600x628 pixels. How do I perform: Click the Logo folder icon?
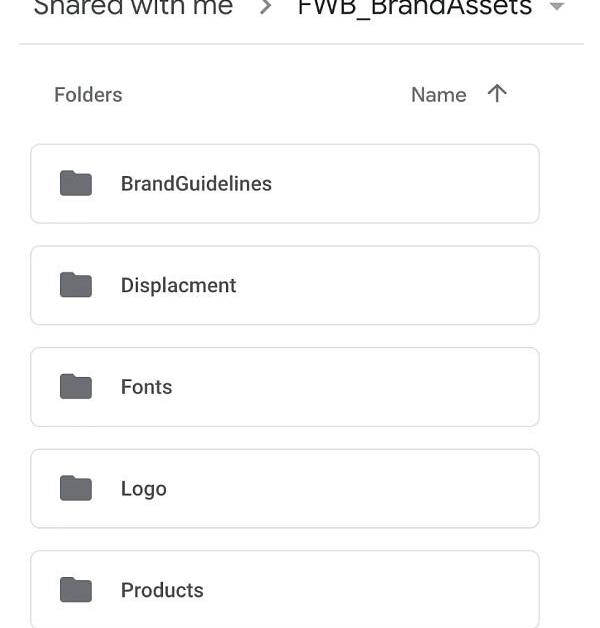76,488
